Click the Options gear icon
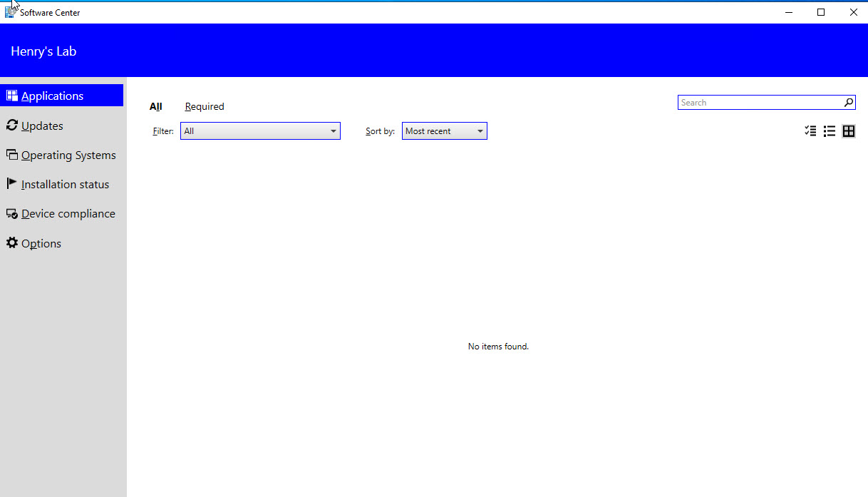This screenshot has height=497, width=868. click(11, 243)
